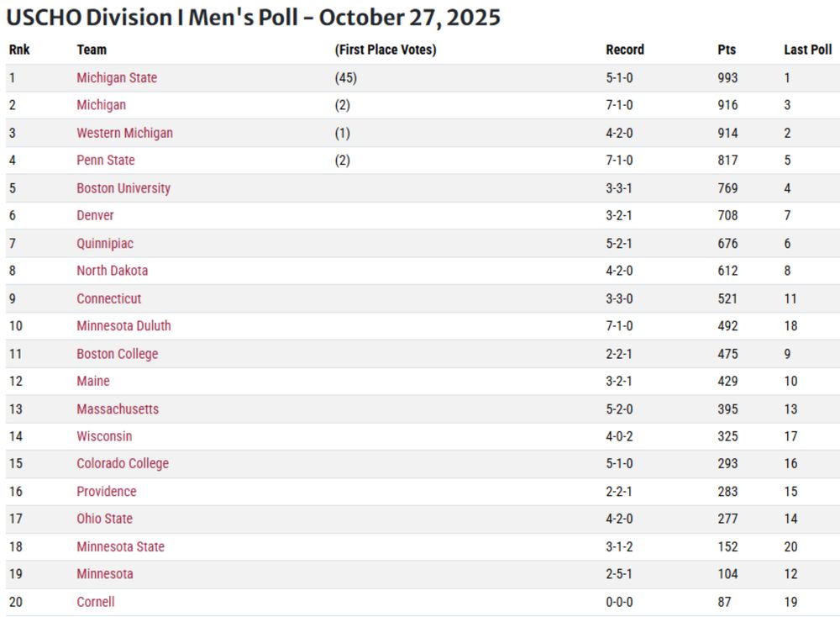The height and width of the screenshot is (617, 840).
Task: Select the North Dakota link
Action: tap(112, 271)
